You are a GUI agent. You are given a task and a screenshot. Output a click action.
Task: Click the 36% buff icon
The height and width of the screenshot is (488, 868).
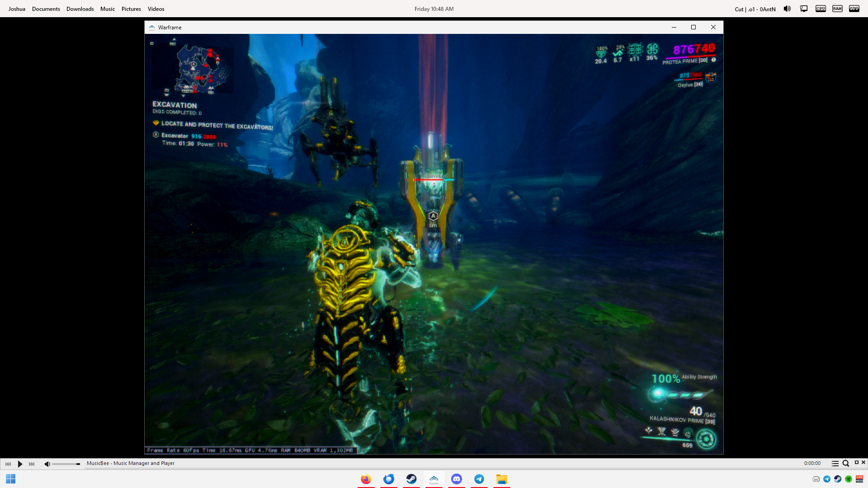point(652,52)
